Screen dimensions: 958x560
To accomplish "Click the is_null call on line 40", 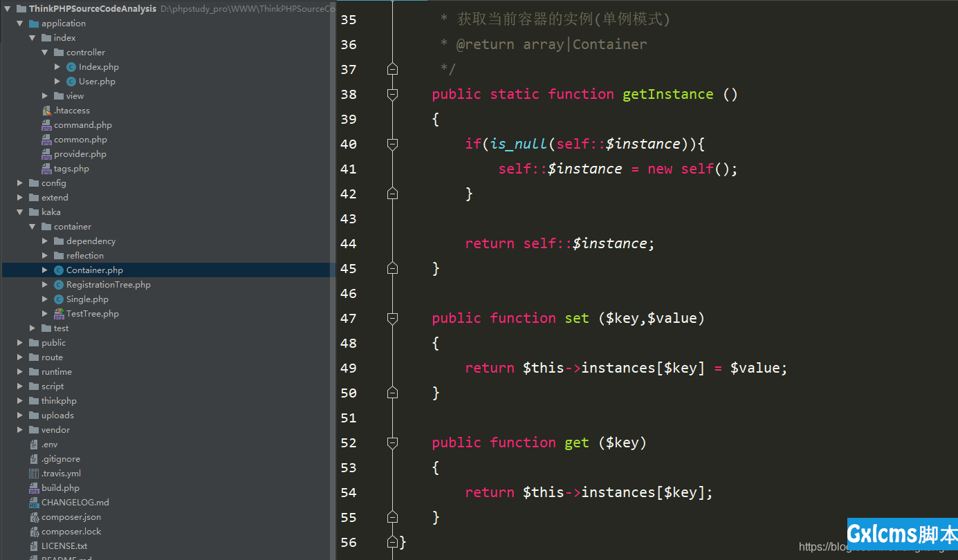I will tap(519, 144).
